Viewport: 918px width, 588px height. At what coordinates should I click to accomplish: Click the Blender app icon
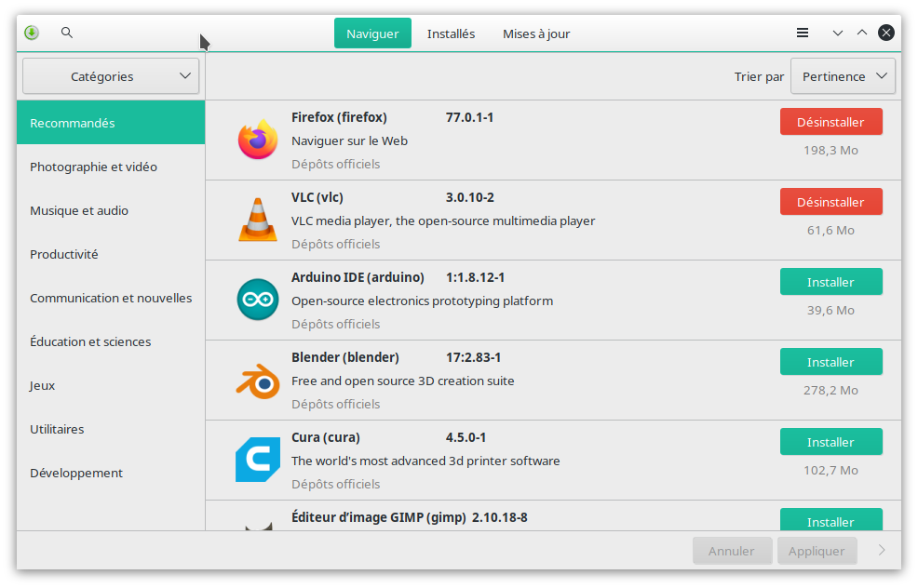[258, 380]
